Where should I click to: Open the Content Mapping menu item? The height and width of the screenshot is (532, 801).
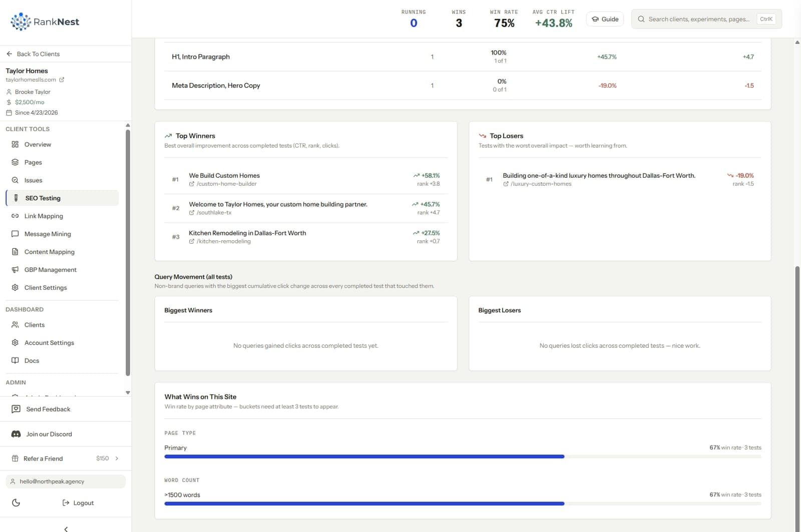[x=62, y=252]
